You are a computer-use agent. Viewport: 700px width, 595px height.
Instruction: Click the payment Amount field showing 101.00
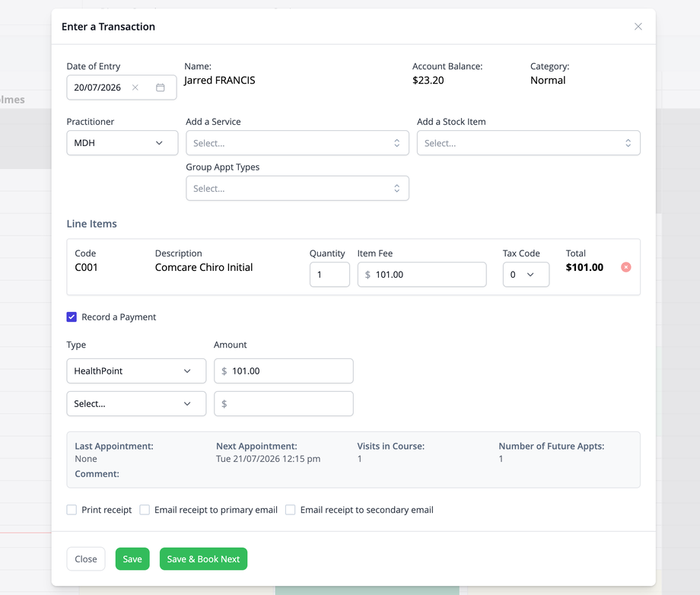coord(284,371)
